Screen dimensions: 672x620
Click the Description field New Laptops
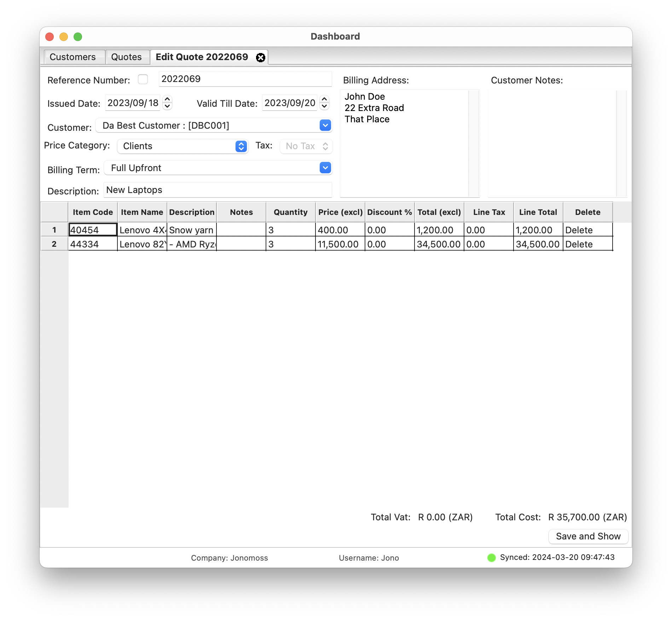(x=218, y=190)
